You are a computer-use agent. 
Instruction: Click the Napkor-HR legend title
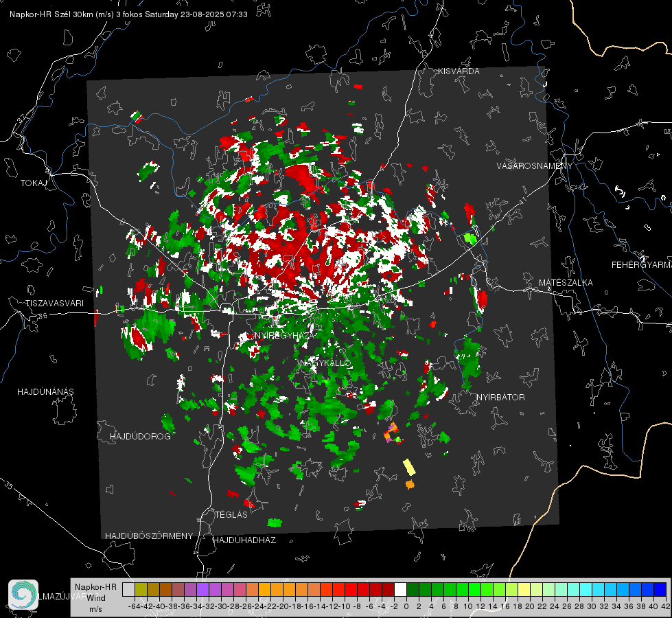(95, 587)
